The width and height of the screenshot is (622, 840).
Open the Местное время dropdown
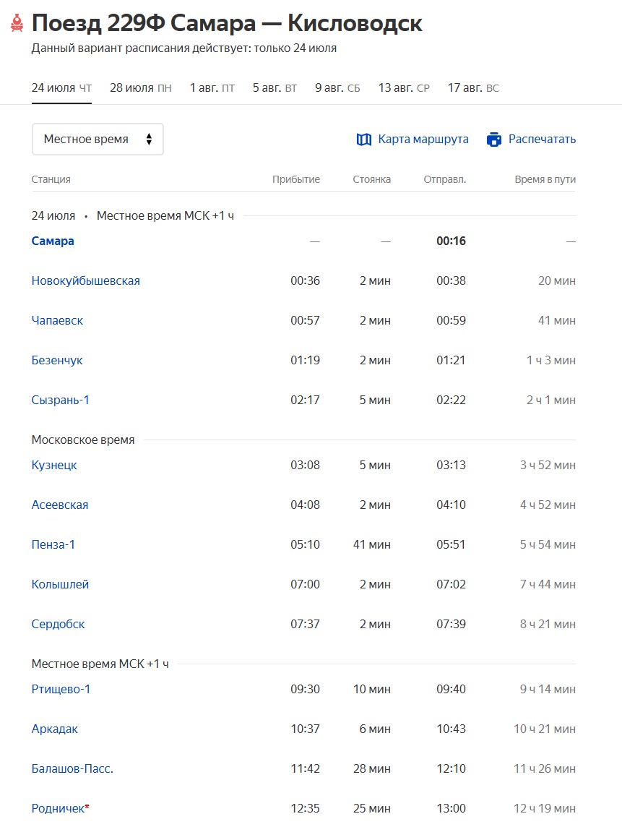point(98,140)
